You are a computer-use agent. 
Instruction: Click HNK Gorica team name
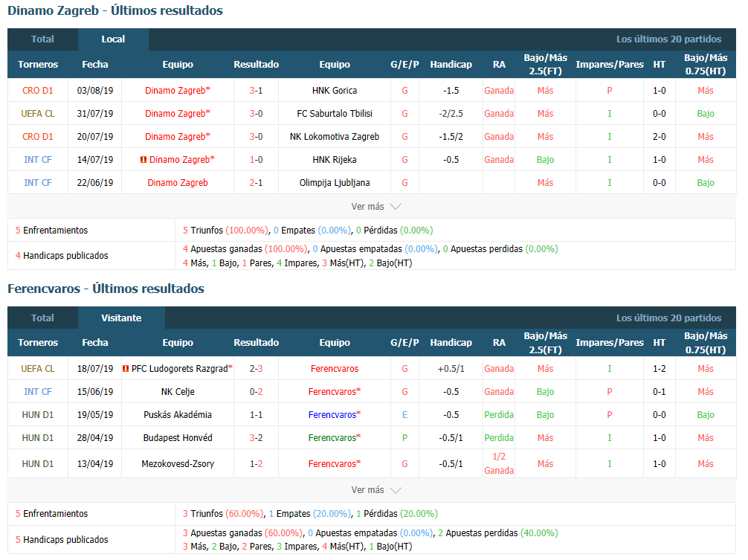[335, 91]
